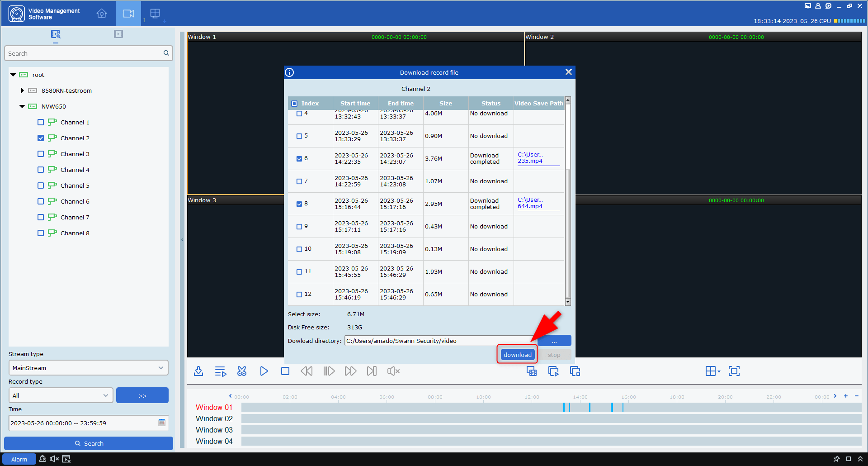Open the window grid layout dropdown
Screen dimensions: 868x466
click(713, 371)
